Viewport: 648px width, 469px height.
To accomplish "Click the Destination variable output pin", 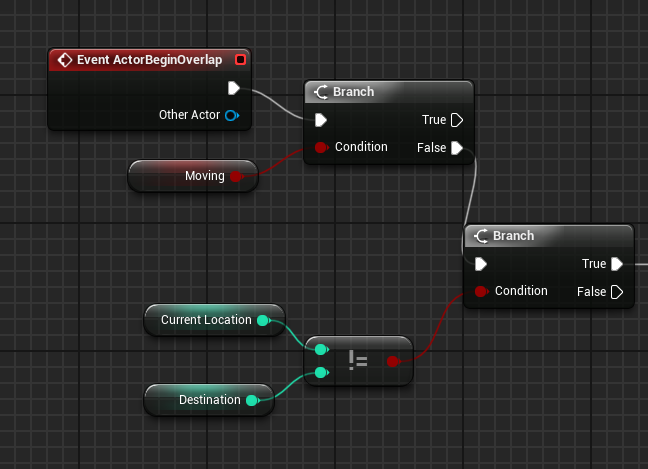I will [252, 400].
